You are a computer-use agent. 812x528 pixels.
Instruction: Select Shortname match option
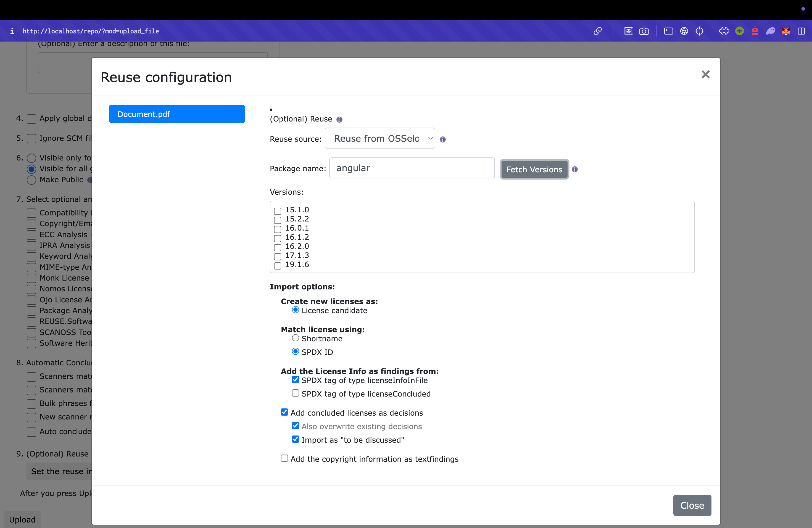coord(296,338)
